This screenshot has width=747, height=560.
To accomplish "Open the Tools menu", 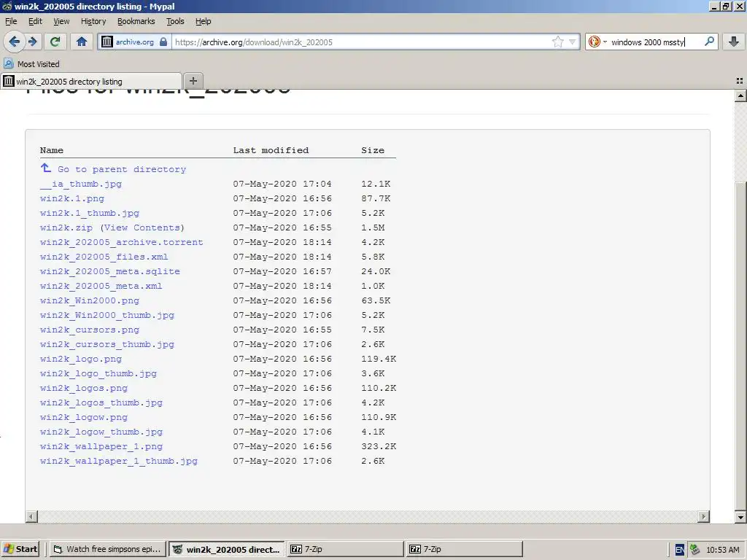I will point(175,21).
